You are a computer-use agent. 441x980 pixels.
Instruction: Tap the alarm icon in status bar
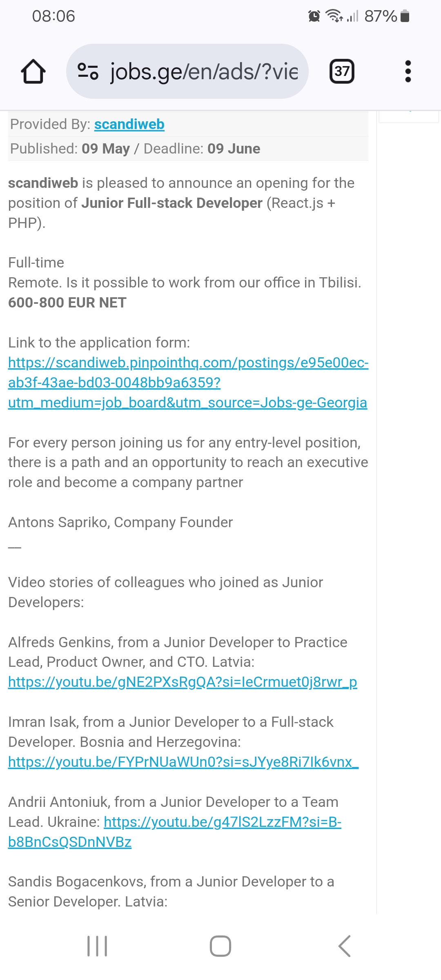314,16
